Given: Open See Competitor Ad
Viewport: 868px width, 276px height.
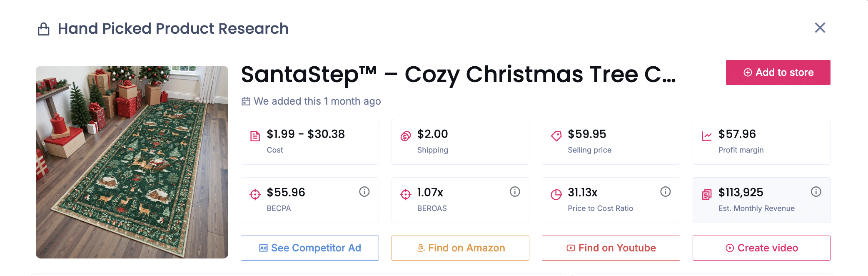Looking at the screenshot, I should tap(310, 248).
